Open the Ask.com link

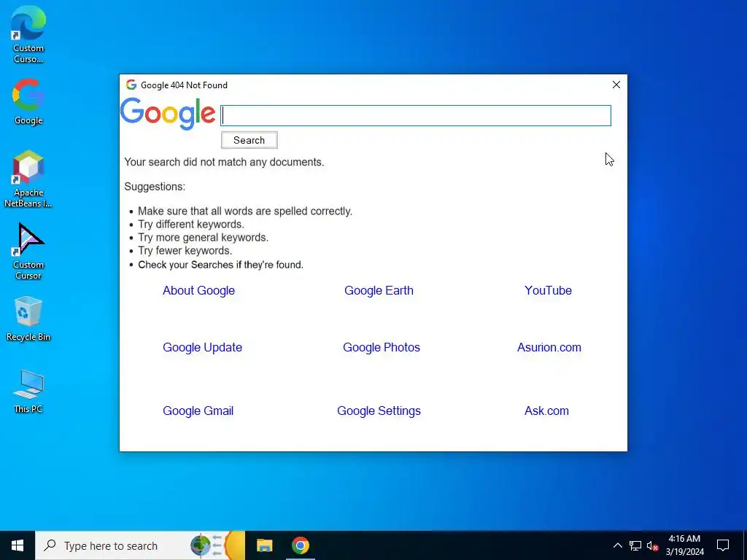pyautogui.click(x=546, y=411)
